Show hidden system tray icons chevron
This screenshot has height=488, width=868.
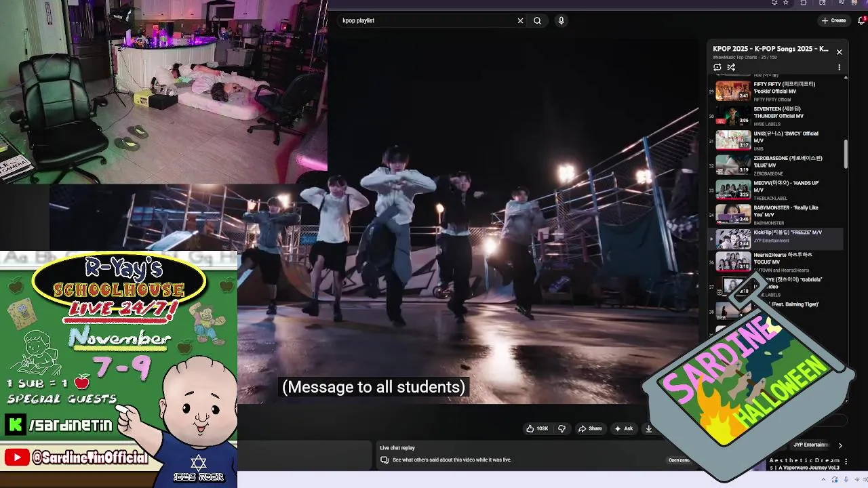[x=824, y=480]
